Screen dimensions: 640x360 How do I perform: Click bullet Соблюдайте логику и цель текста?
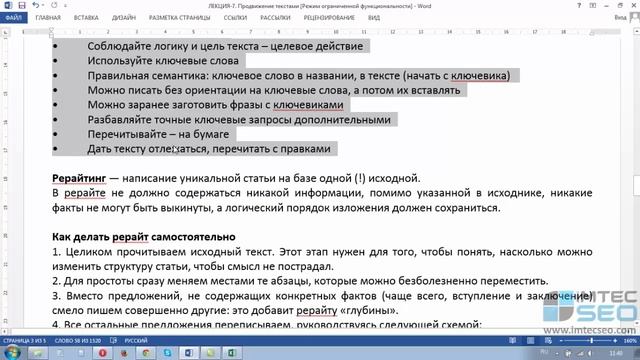pyautogui.click(x=225, y=46)
